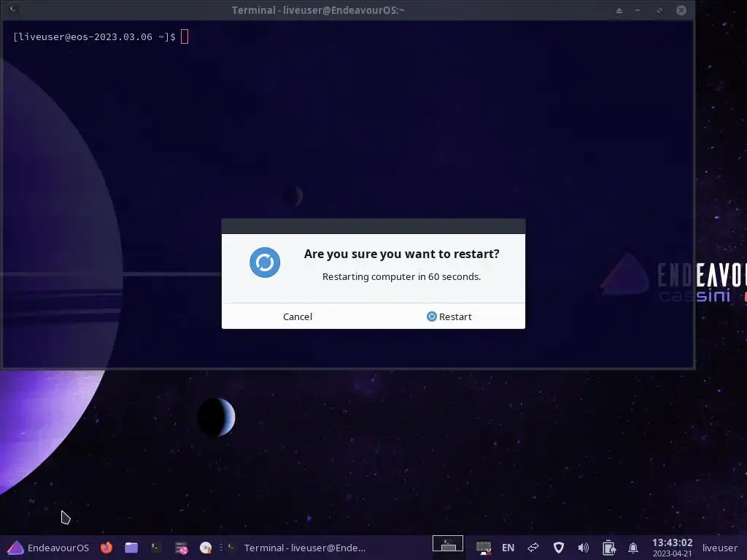Open the file manager launcher in the panel
Screen dimensions: 747x560
(131, 548)
